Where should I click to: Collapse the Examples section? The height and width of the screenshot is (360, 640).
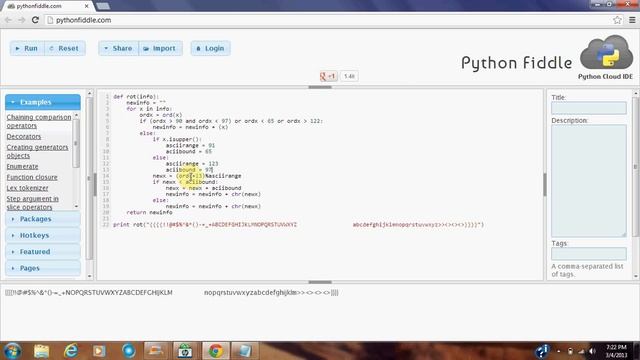[43, 102]
